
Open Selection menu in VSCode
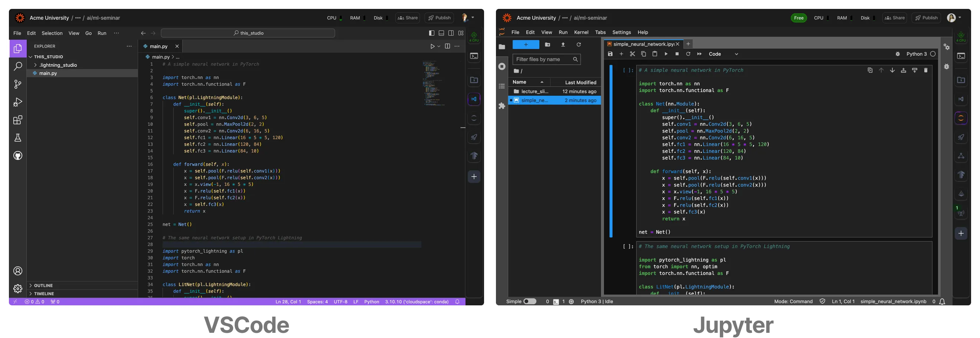[52, 33]
